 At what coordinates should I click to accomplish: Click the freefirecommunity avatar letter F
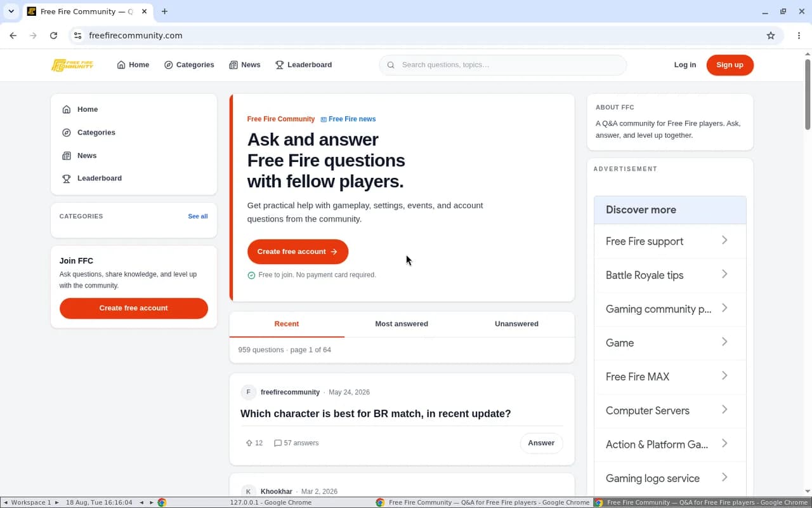(x=248, y=392)
